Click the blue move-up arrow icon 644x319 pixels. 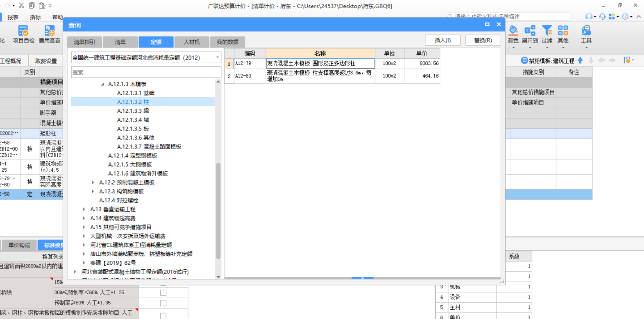[x=580, y=60]
